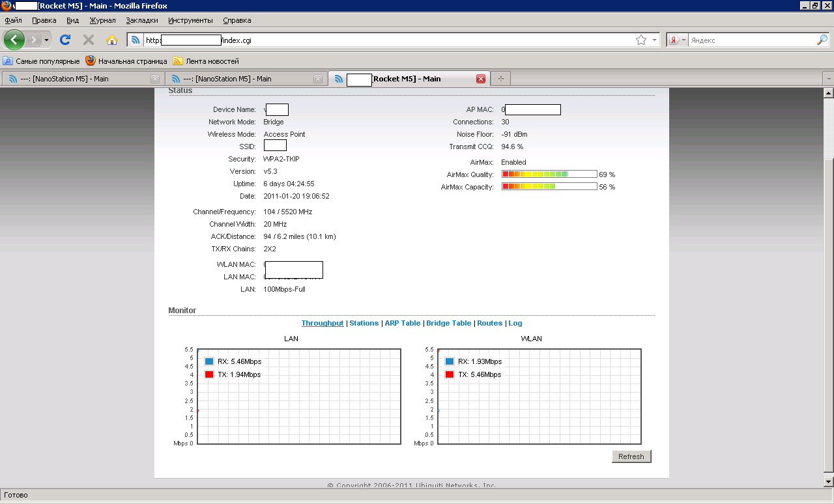This screenshot has width=834, height=504.
Task: Open the Правка menu
Action: coord(44,20)
